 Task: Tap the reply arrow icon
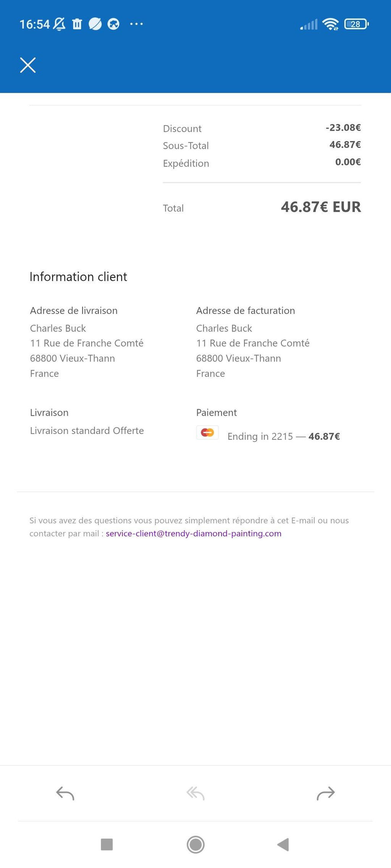click(65, 793)
